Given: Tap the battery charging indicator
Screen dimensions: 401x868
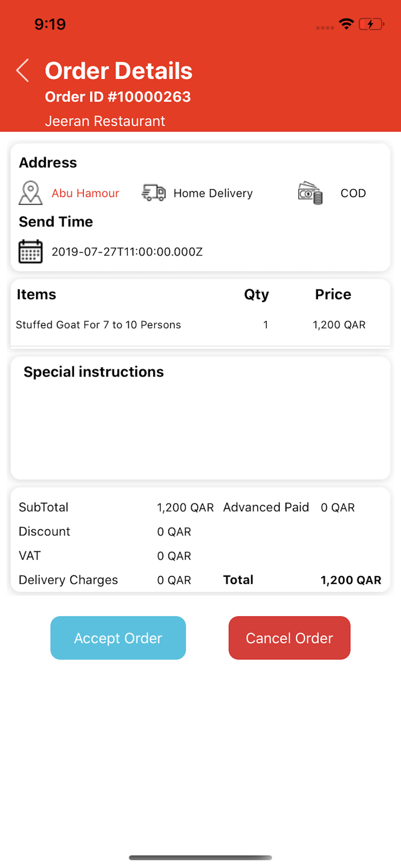Looking at the screenshot, I should pos(371,24).
